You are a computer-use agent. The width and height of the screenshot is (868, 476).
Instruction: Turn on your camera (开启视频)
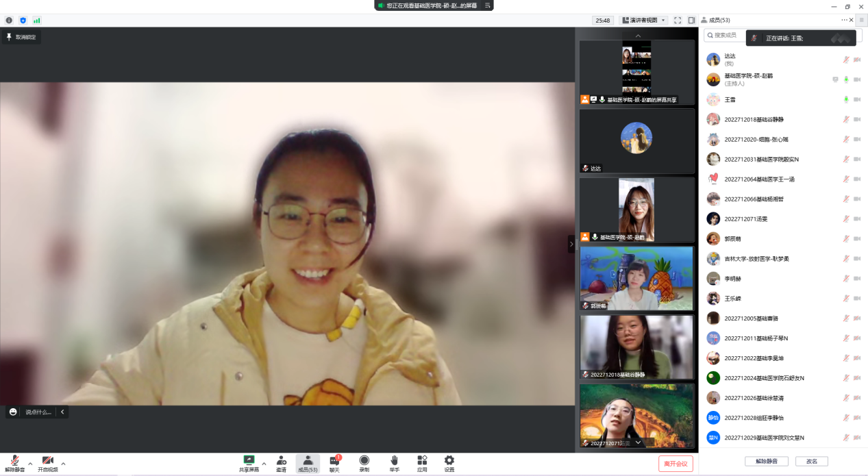click(x=47, y=463)
